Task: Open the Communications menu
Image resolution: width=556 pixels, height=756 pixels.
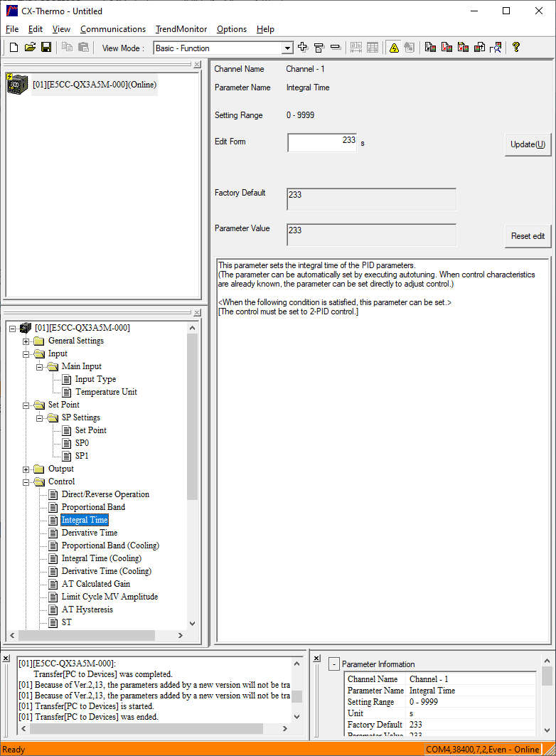Action: coord(113,29)
